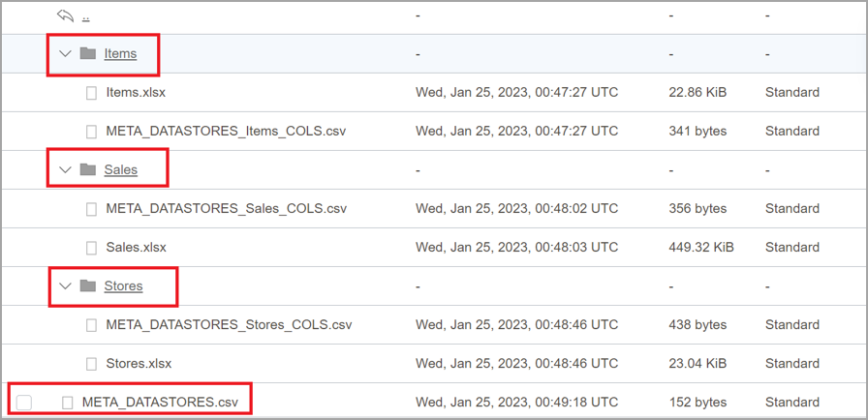Open the Sales folder link
Viewport: 868px width, 420px height.
(x=121, y=169)
